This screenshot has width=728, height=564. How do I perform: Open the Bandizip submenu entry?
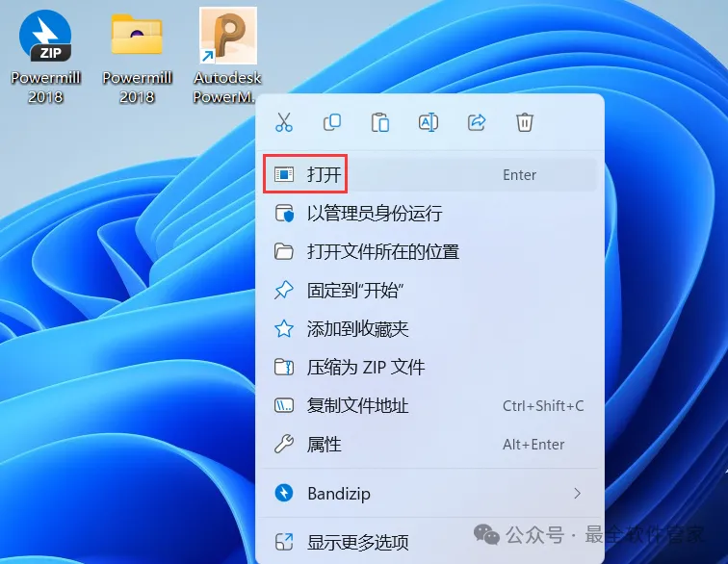tap(429, 493)
